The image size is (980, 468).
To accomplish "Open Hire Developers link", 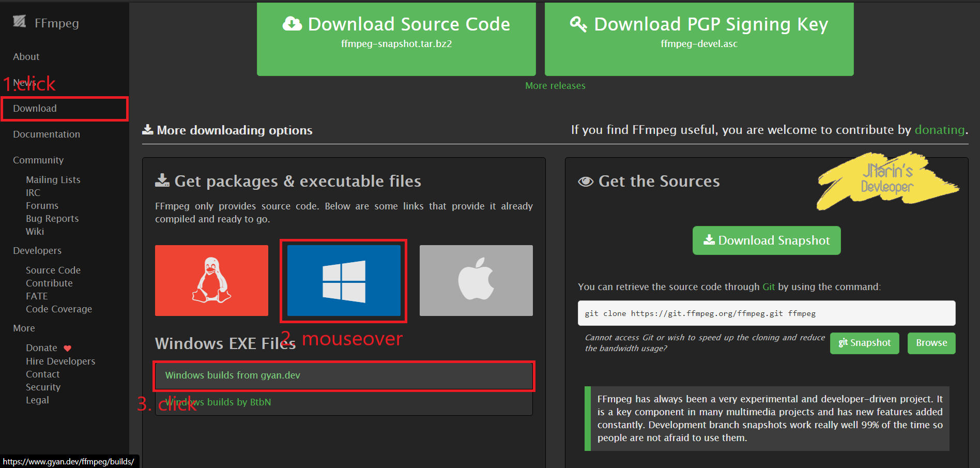I will pos(60,361).
